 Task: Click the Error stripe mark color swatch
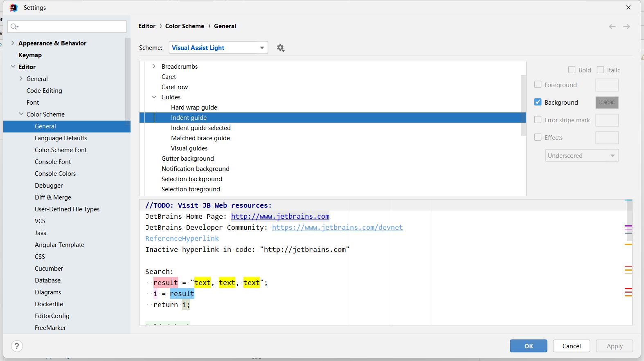[x=607, y=120]
